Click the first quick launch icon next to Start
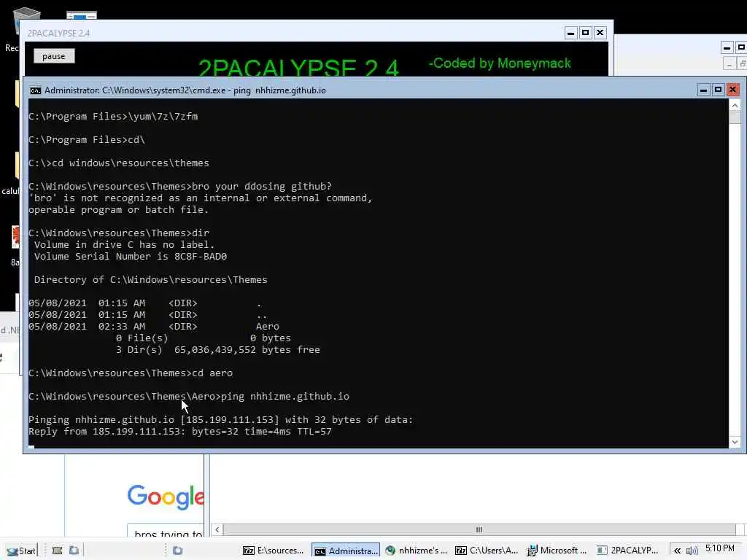Image resolution: width=747 pixels, height=560 pixels. tap(57, 551)
